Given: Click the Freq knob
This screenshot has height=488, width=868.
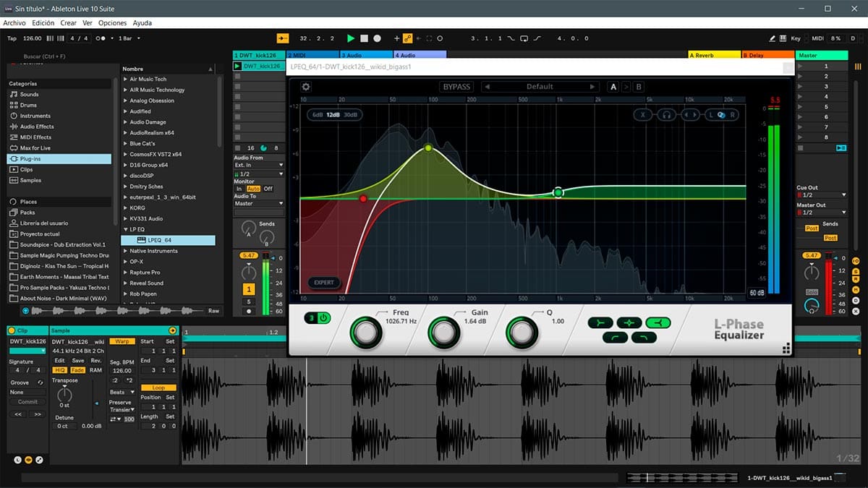Looking at the screenshot, I should pyautogui.click(x=366, y=333).
